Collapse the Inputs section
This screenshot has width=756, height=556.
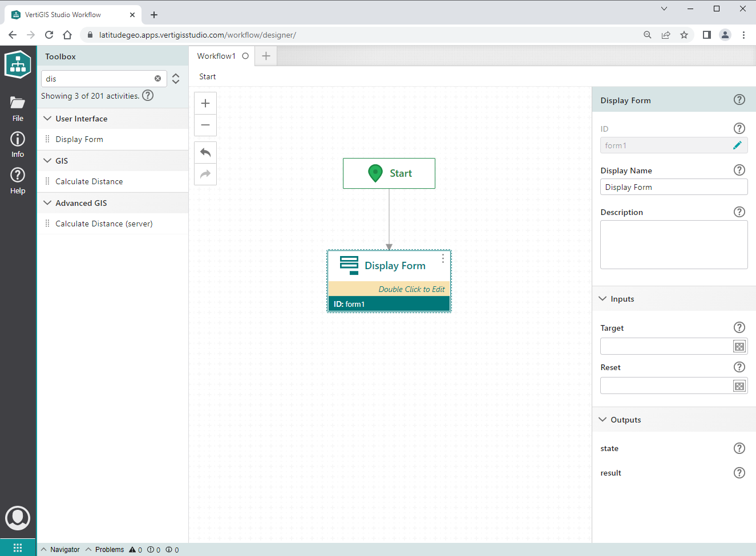(x=603, y=299)
